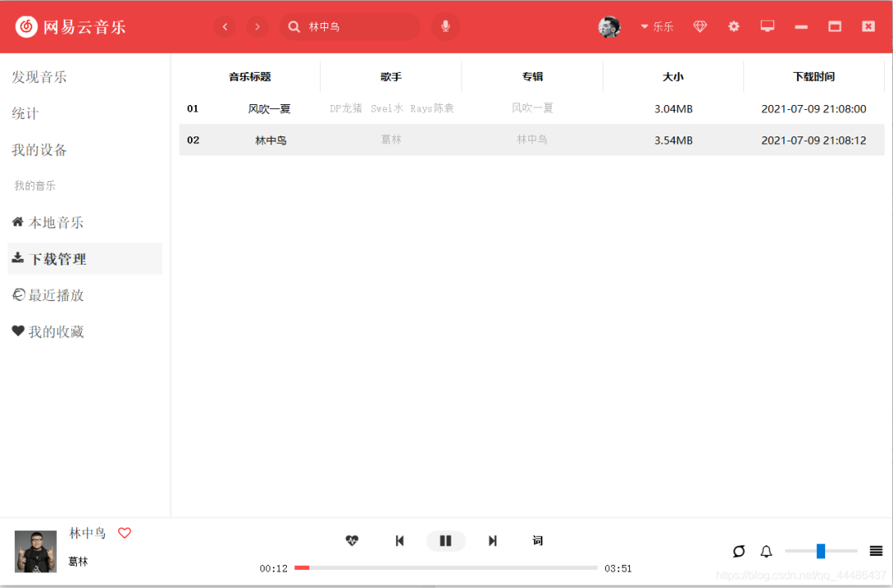
Task: Open the now-playing album cover thumbnail
Action: (x=36, y=551)
